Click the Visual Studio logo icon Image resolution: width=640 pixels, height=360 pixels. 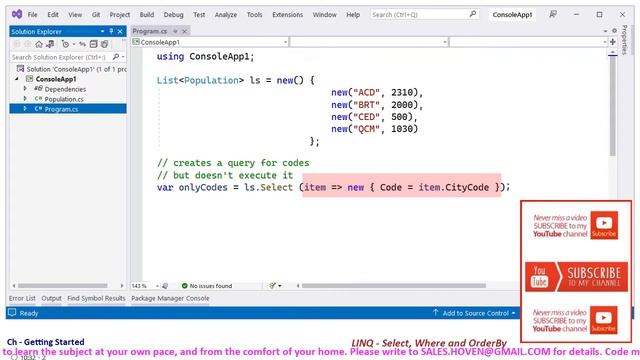(17, 14)
